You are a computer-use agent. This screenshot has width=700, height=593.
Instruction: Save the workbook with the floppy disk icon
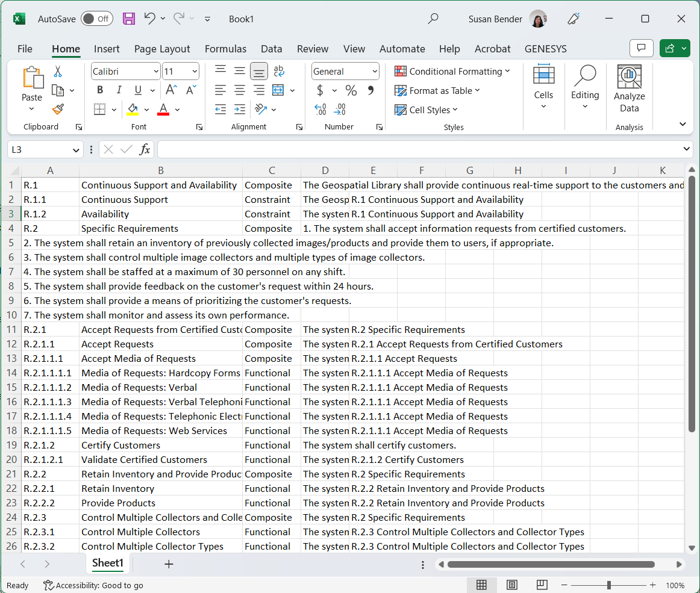[x=129, y=19]
